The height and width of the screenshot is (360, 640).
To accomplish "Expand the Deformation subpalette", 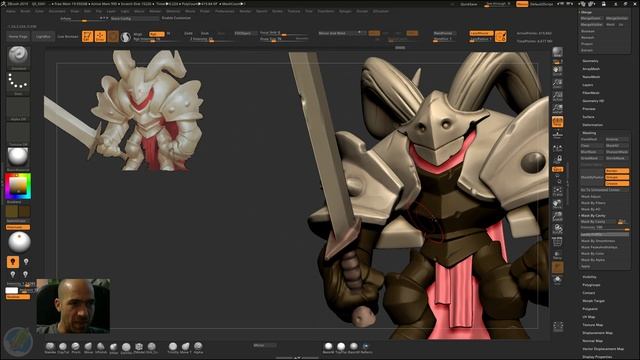I will [592, 125].
